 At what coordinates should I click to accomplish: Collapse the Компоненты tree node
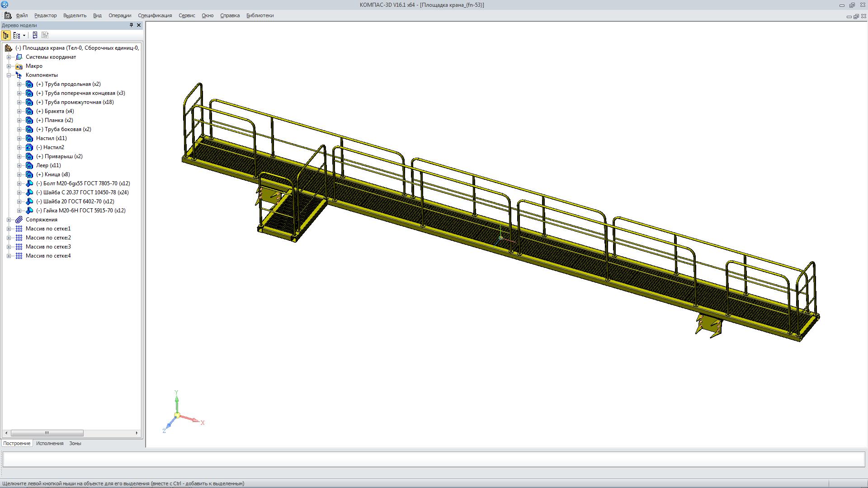point(9,75)
